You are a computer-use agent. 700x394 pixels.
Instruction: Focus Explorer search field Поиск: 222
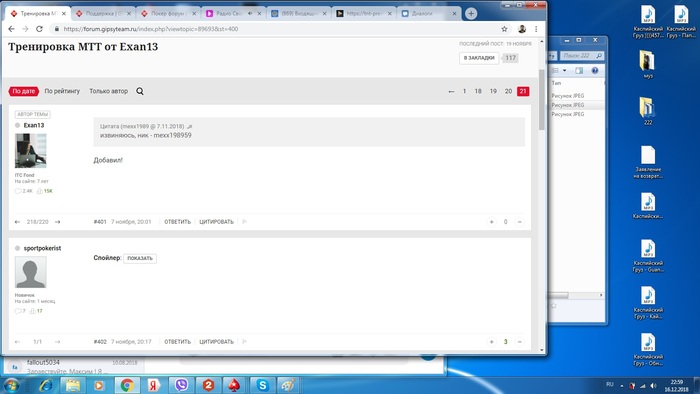(x=581, y=56)
